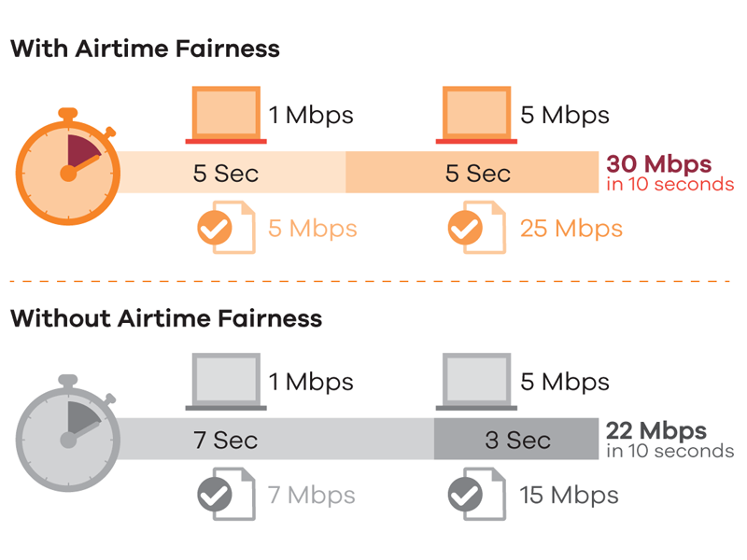Click the darker orange second 5 Sec bar
This screenshot has height=560, width=747.
tap(472, 173)
